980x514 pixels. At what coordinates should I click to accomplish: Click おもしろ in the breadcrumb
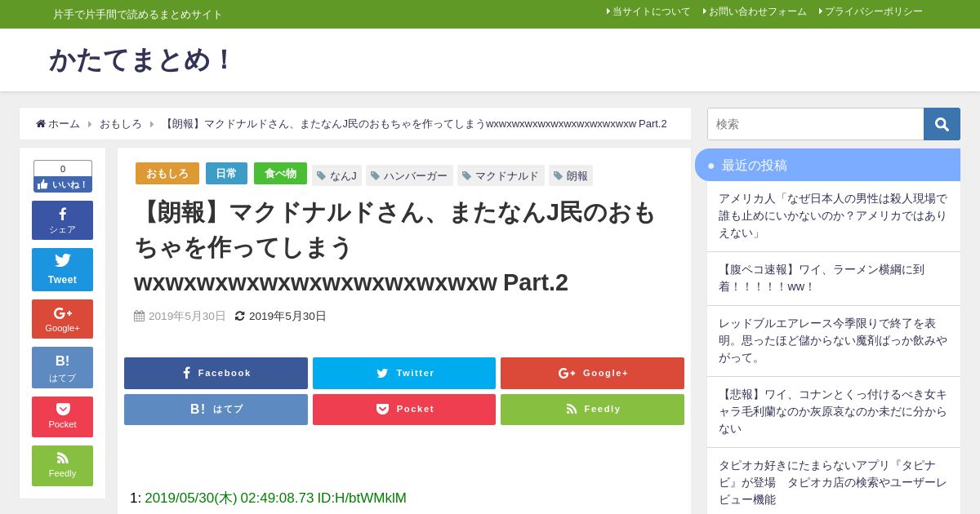[x=121, y=124]
